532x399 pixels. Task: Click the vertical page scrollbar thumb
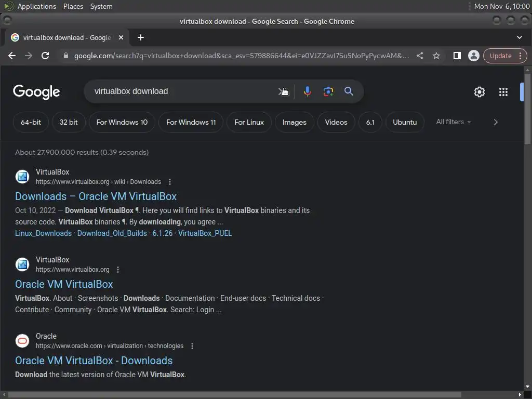pyautogui.click(x=527, y=109)
